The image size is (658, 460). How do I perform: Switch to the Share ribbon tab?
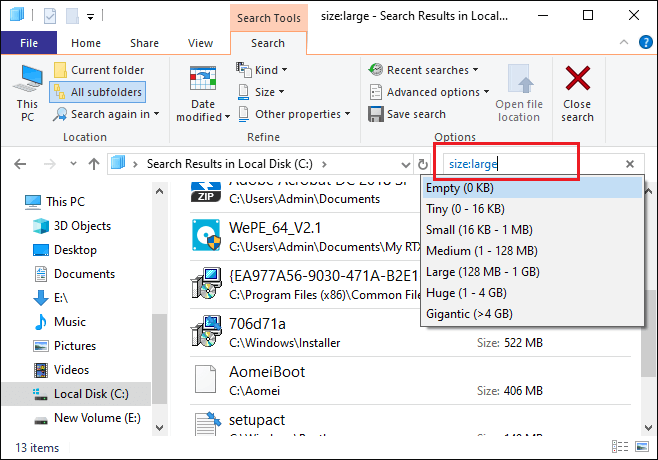pyautogui.click(x=144, y=43)
